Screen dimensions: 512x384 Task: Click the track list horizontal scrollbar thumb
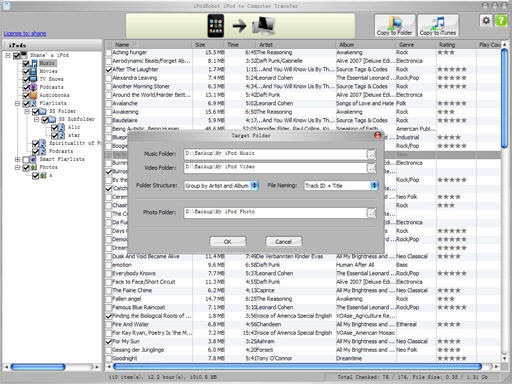coord(297,366)
